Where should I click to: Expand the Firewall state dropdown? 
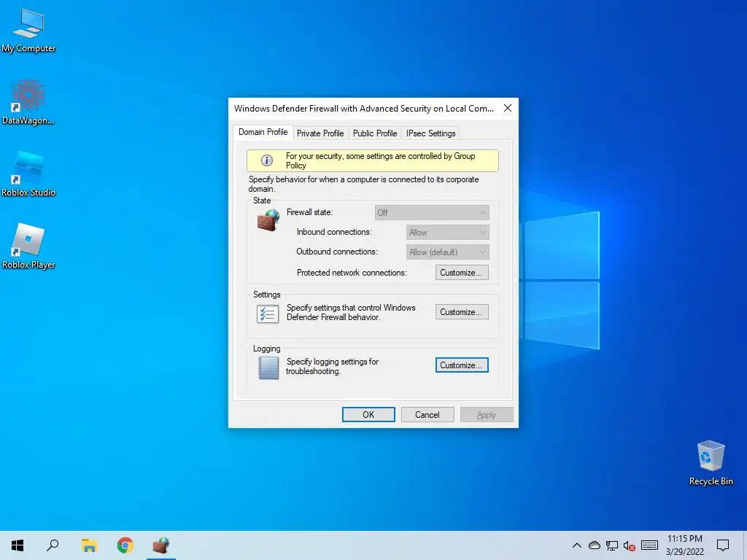(x=432, y=212)
